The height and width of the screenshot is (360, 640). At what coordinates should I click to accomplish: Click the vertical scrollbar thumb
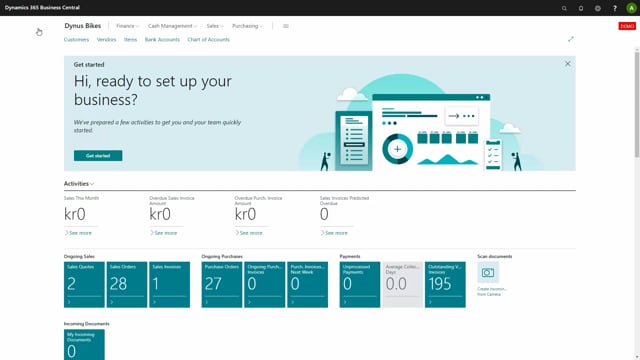click(x=637, y=104)
